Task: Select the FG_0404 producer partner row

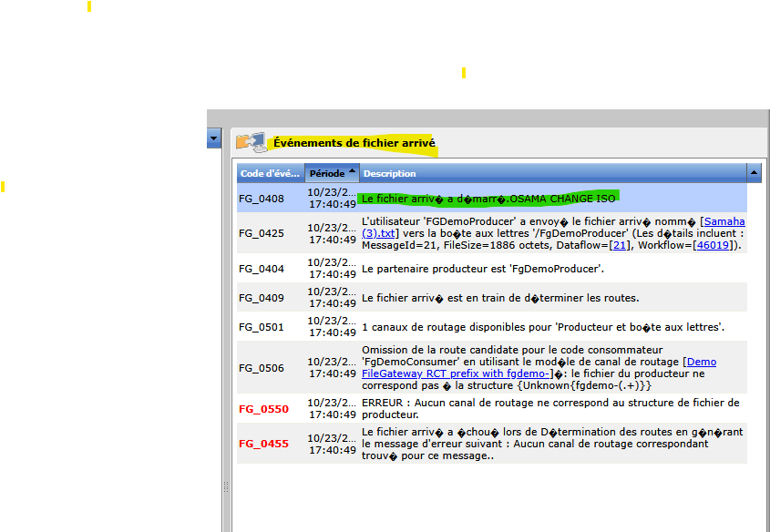Action: point(262,269)
